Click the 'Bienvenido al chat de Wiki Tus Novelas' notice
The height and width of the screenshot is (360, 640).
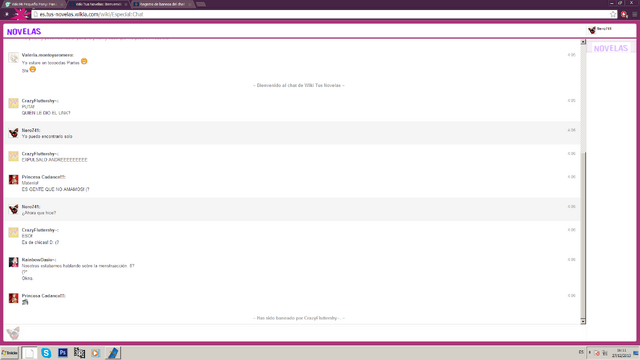click(299, 85)
